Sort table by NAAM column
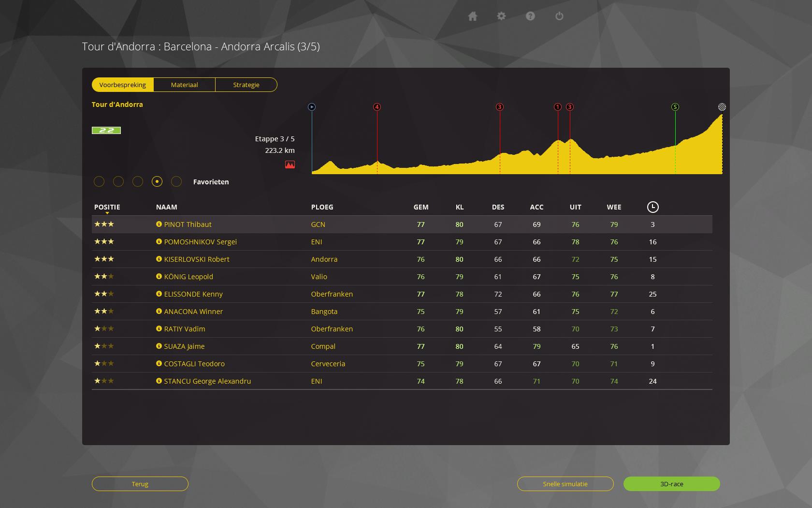The image size is (812, 508). (167, 207)
